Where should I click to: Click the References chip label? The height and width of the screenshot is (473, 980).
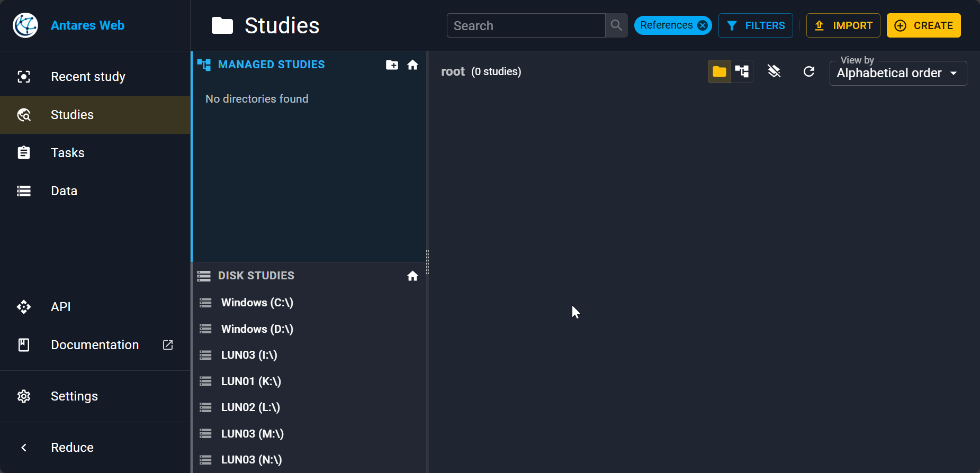point(666,25)
